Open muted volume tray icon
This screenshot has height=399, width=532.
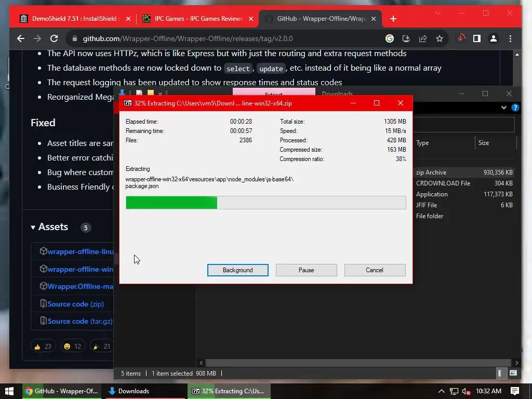tap(466, 391)
